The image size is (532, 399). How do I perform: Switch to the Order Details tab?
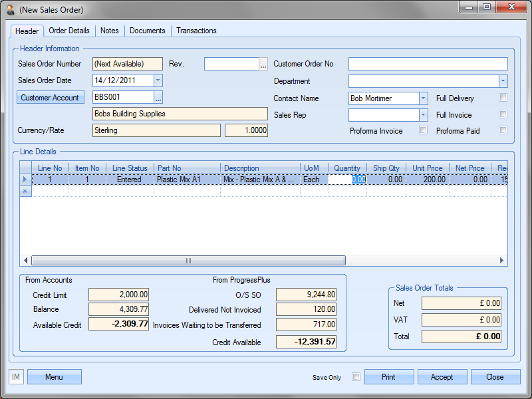pos(69,31)
